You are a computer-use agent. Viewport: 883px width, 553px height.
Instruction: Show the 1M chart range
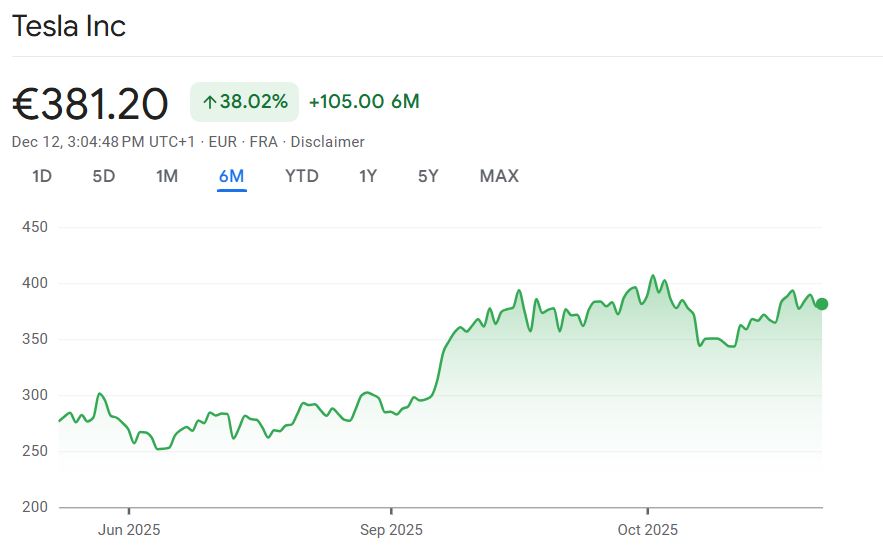click(x=167, y=177)
